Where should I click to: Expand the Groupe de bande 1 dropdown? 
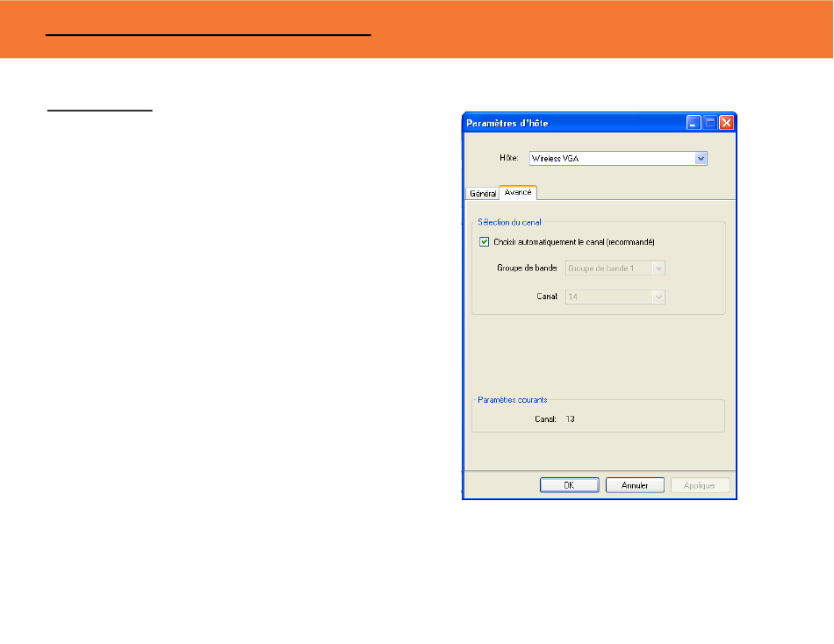658,268
